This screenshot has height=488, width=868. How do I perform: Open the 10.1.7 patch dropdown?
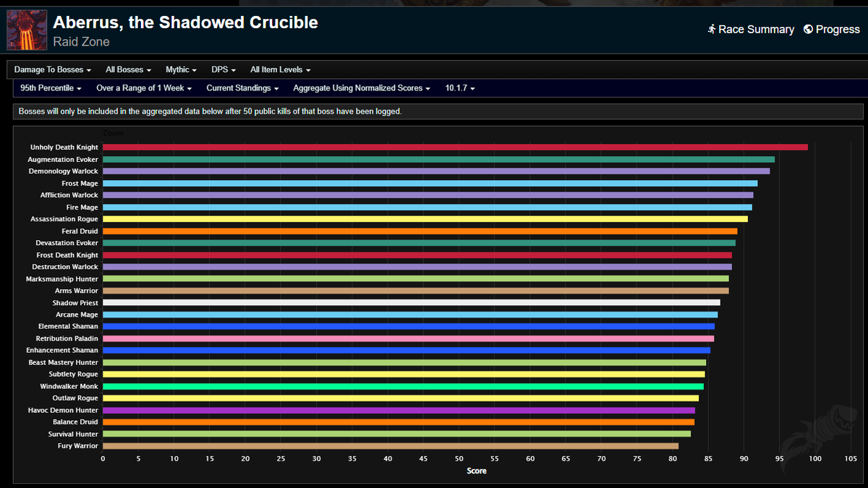(460, 88)
